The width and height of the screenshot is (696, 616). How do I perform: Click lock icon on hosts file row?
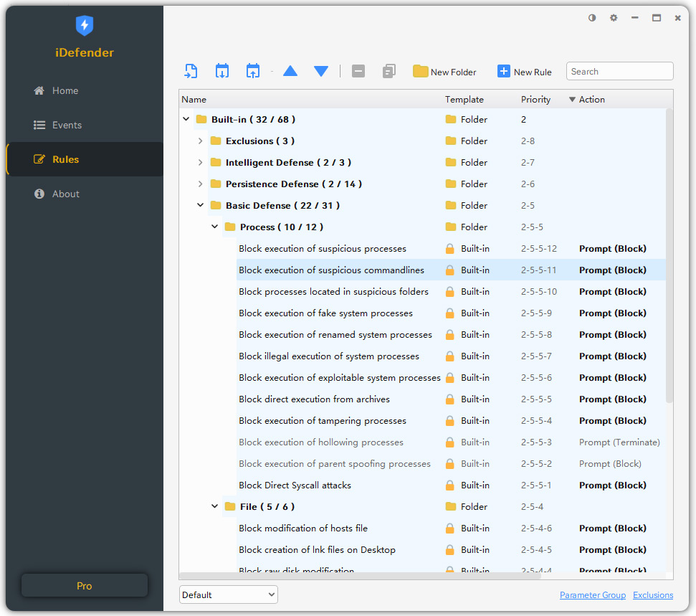(449, 528)
